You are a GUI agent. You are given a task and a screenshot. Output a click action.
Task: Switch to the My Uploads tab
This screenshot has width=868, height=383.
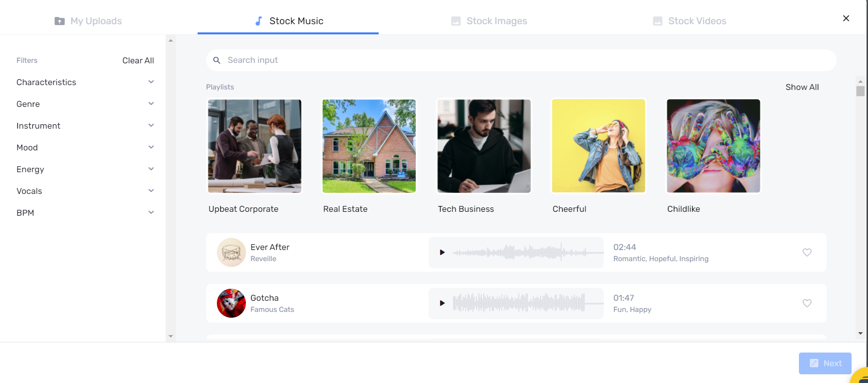pos(88,21)
